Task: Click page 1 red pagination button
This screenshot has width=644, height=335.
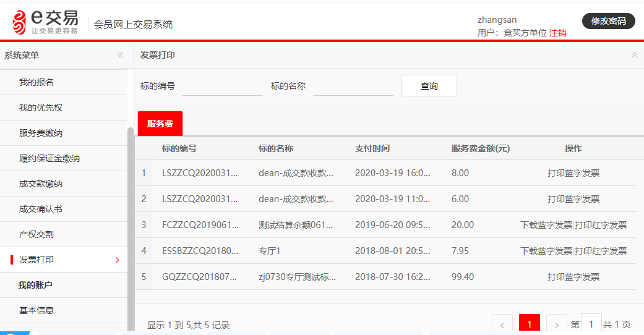Action: pos(530,323)
